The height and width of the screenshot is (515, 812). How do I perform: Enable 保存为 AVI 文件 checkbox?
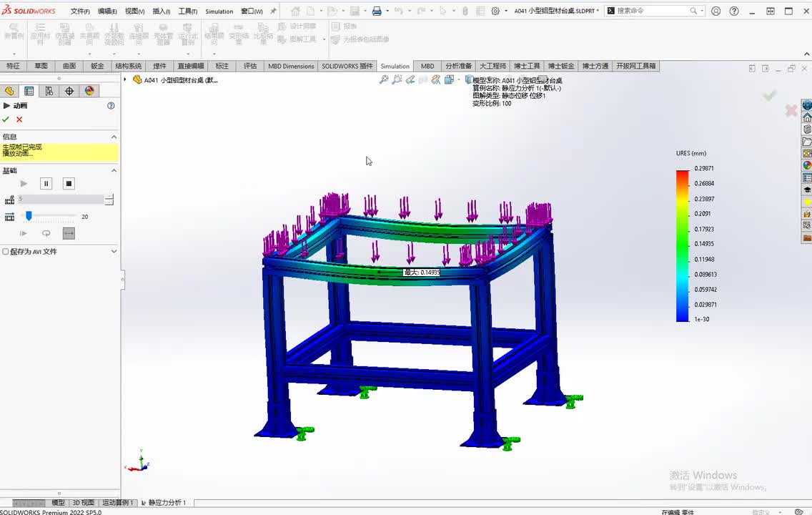pos(6,251)
